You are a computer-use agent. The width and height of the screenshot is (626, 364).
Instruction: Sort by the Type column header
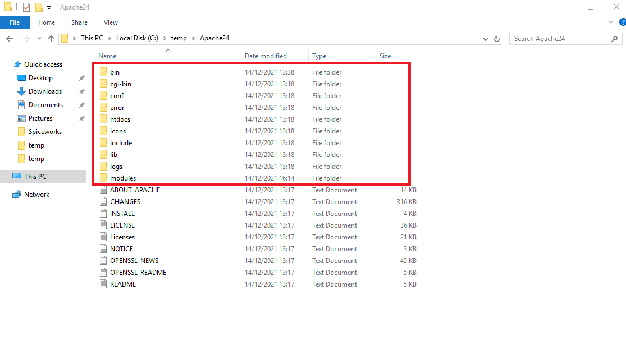[x=342, y=56]
